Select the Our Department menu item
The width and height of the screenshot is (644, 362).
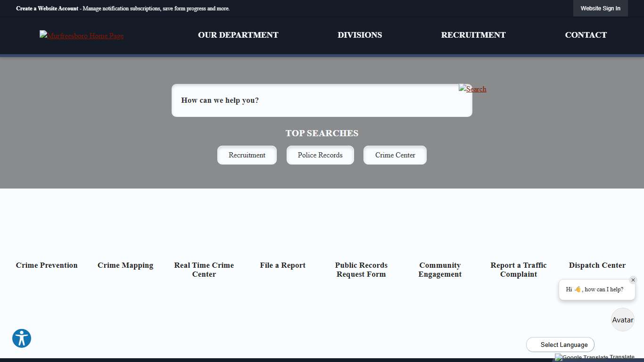click(238, 35)
